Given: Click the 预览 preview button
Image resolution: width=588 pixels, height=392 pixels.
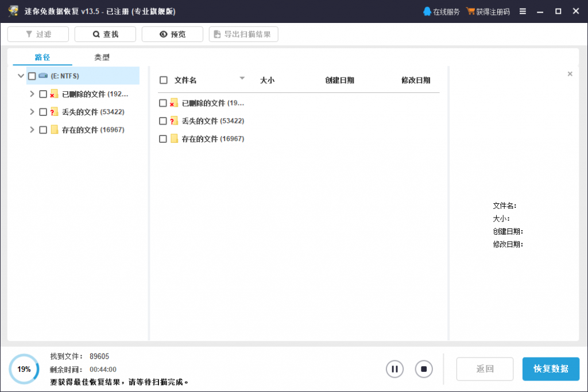Looking at the screenshot, I should (x=172, y=34).
